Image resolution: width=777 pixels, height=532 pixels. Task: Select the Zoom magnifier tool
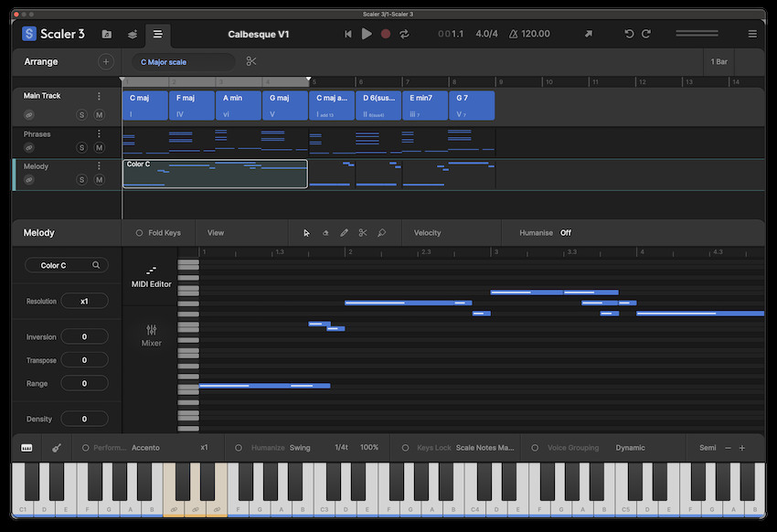tap(382, 232)
